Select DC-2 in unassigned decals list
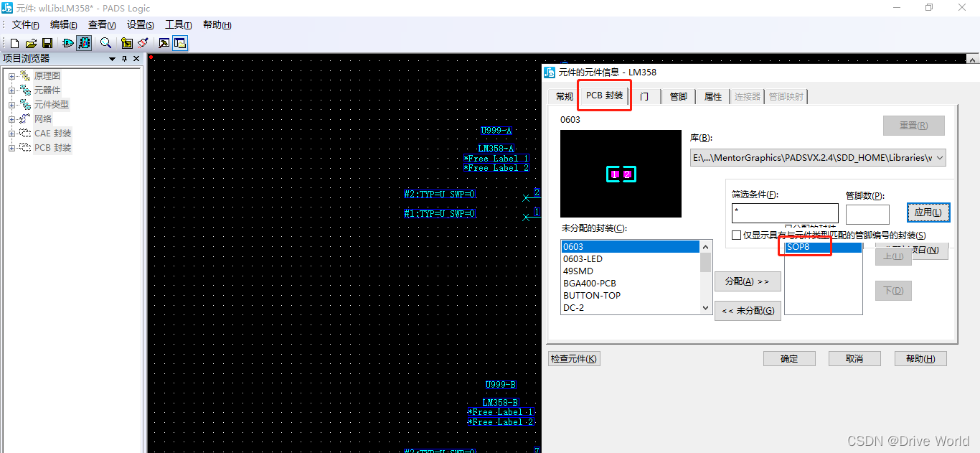Image resolution: width=980 pixels, height=453 pixels. [x=630, y=307]
